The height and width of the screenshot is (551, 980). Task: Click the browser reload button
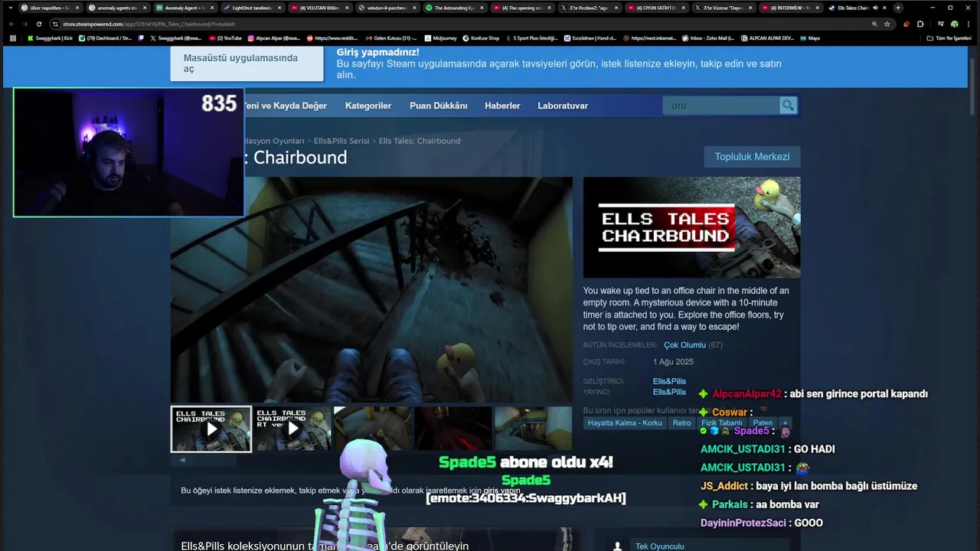point(39,24)
